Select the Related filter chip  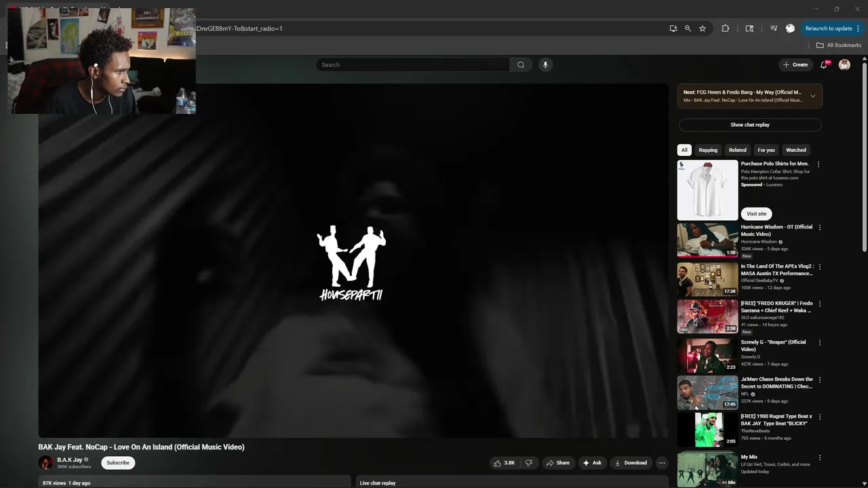tap(738, 150)
